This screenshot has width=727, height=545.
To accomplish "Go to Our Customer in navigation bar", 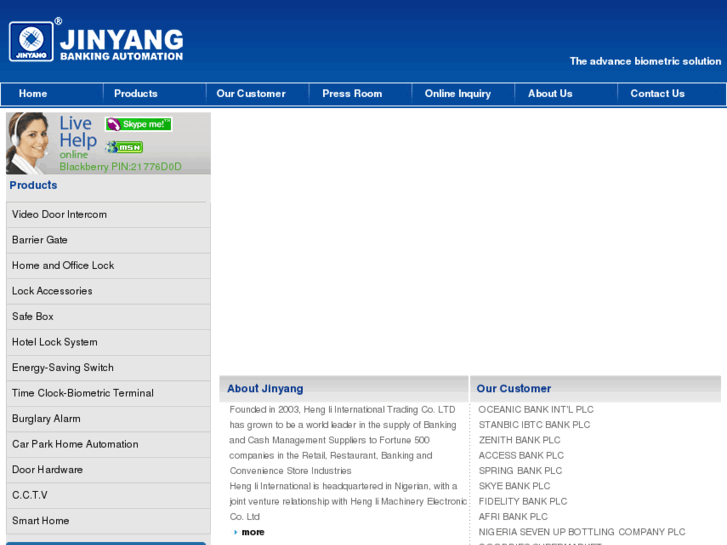I will [x=251, y=94].
